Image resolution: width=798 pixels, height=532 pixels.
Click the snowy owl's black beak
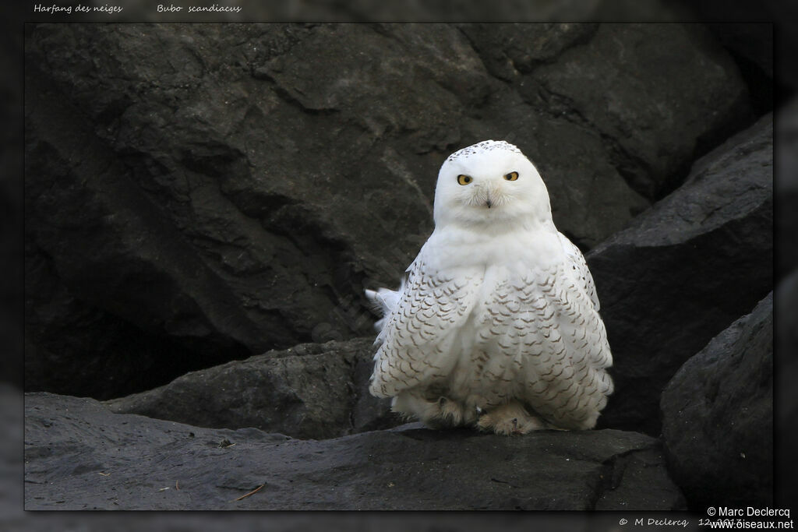(x=488, y=203)
